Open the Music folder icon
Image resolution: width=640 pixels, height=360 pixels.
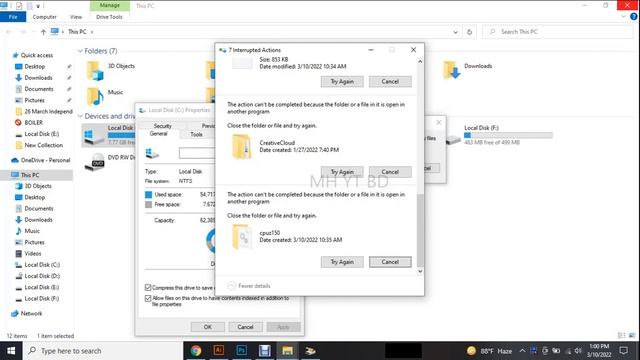(x=95, y=96)
